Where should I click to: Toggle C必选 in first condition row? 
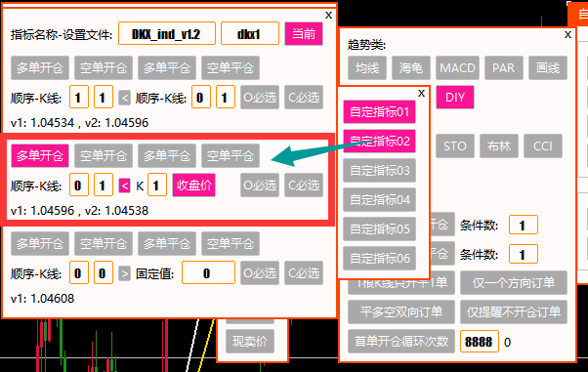click(x=304, y=98)
